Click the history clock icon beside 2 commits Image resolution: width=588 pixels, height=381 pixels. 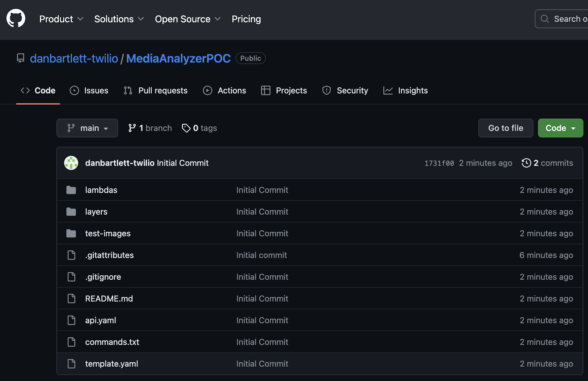click(x=526, y=163)
